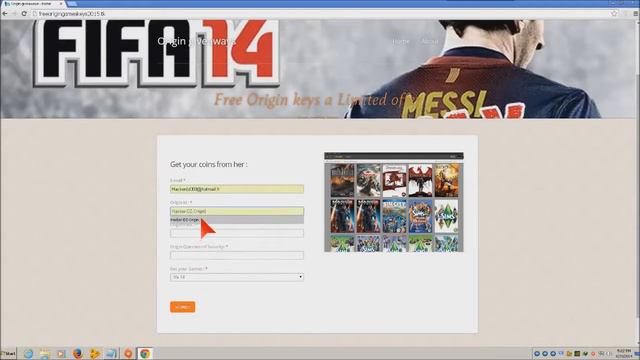
Task: Click the green checkmark tray icon
Action: pyautogui.click(x=585, y=353)
